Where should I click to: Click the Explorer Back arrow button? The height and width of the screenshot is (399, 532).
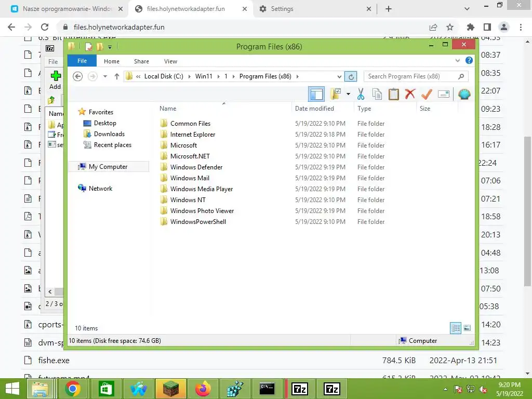[x=78, y=76]
